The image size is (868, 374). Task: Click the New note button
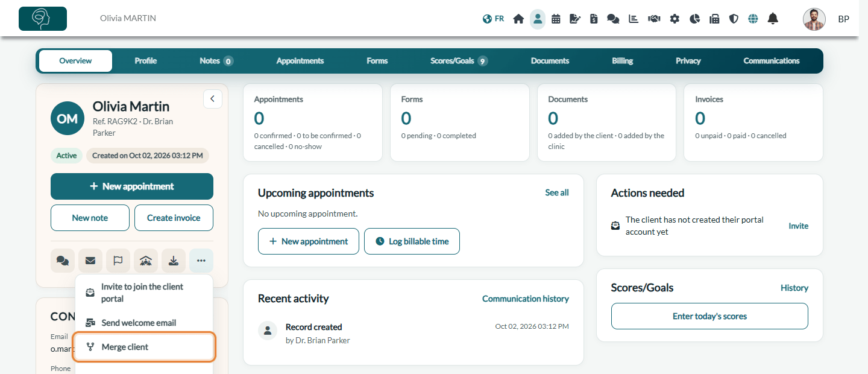pos(90,218)
